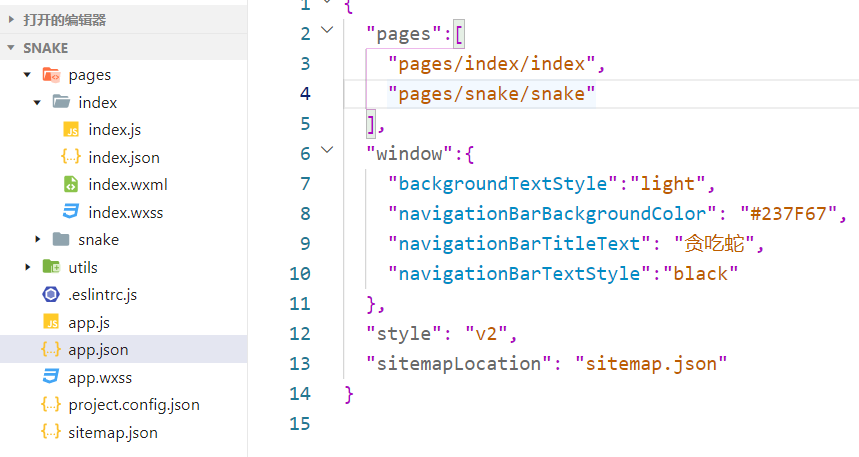Open project.config.json in the file tree
The image size is (859, 457).
[x=134, y=405]
